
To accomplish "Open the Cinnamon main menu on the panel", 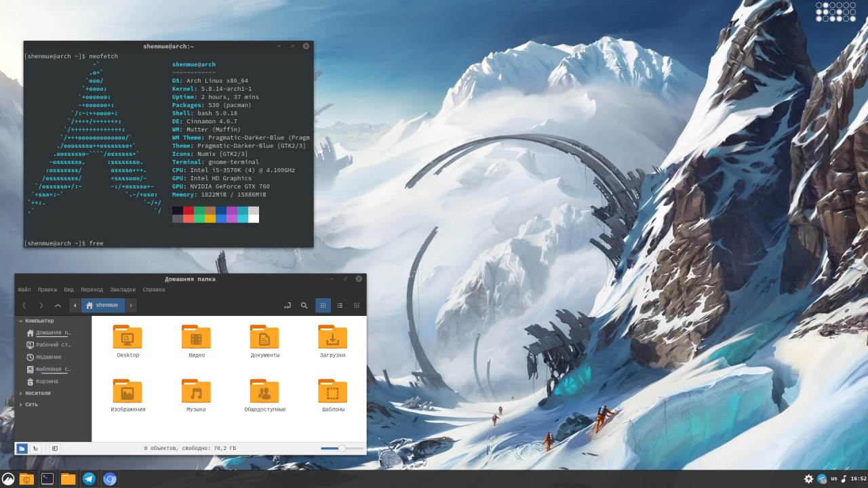I will point(8,479).
